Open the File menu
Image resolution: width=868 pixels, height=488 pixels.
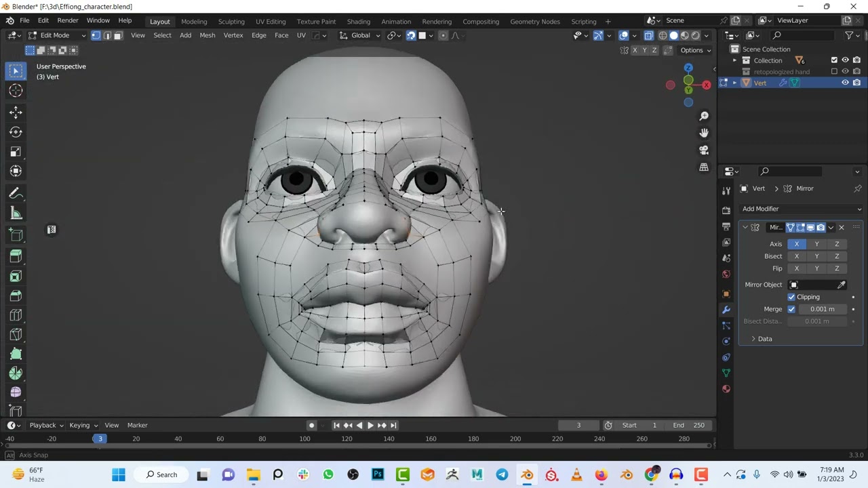24,21
